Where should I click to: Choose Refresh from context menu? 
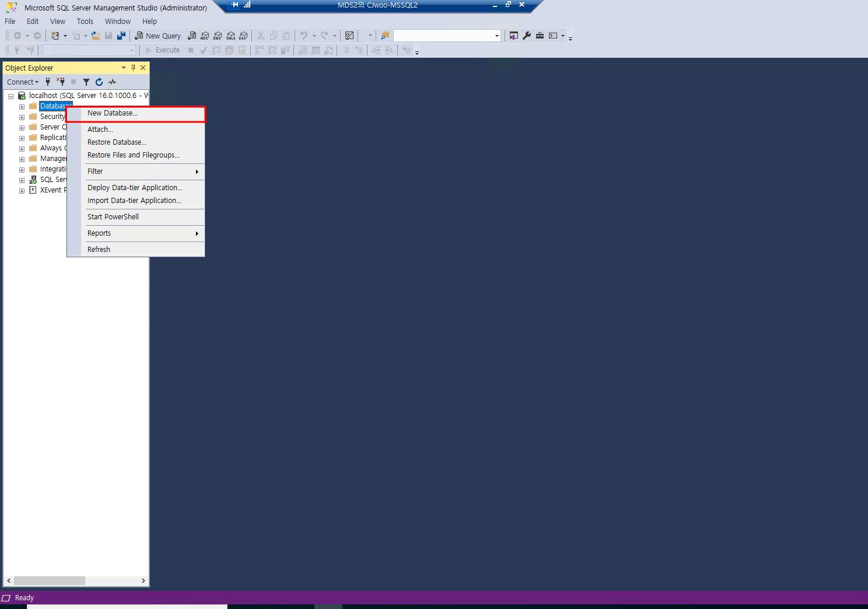[136, 250]
